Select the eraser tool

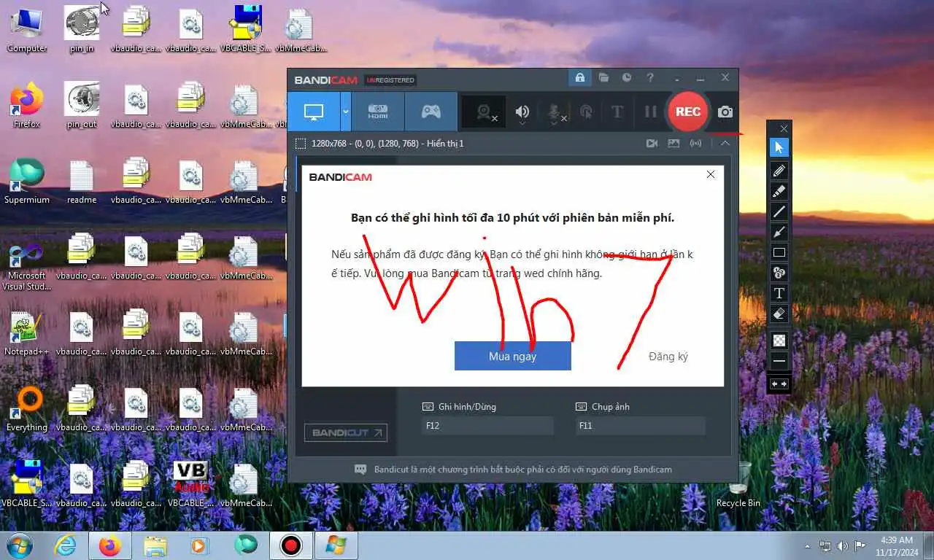pos(779,314)
